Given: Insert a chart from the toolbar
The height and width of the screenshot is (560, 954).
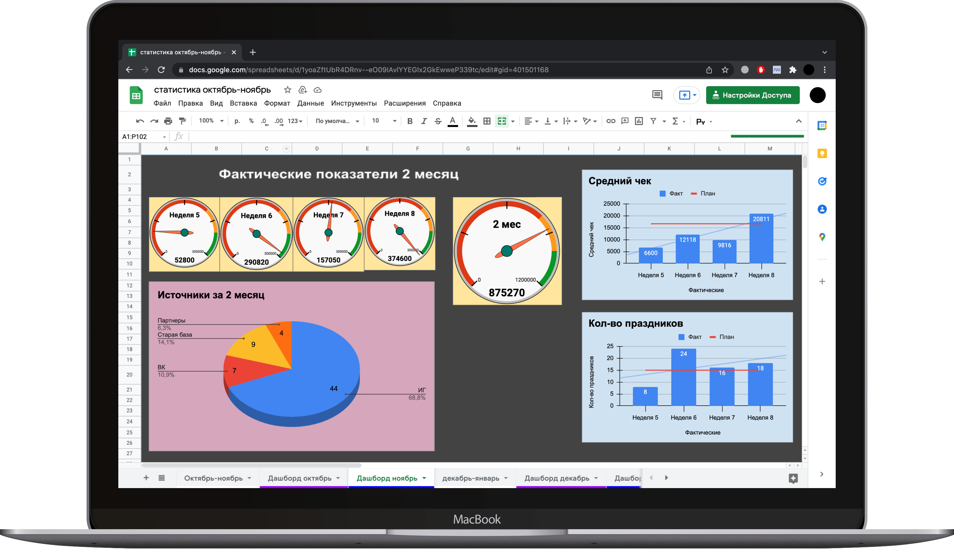Looking at the screenshot, I should [639, 121].
